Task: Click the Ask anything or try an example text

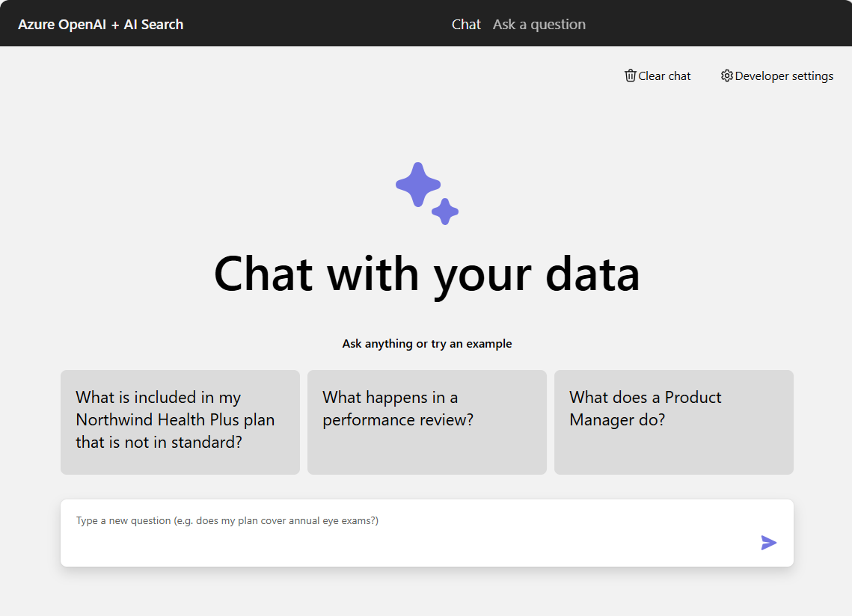Action: click(426, 343)
